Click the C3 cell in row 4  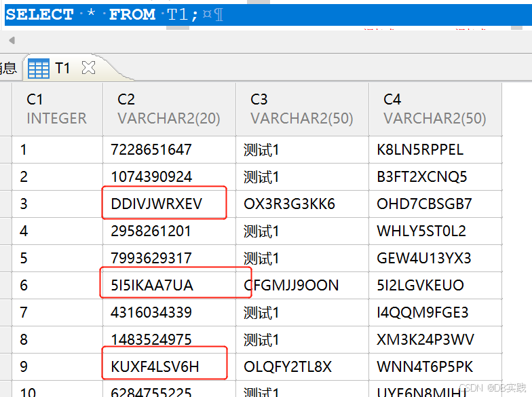[302, 231]
